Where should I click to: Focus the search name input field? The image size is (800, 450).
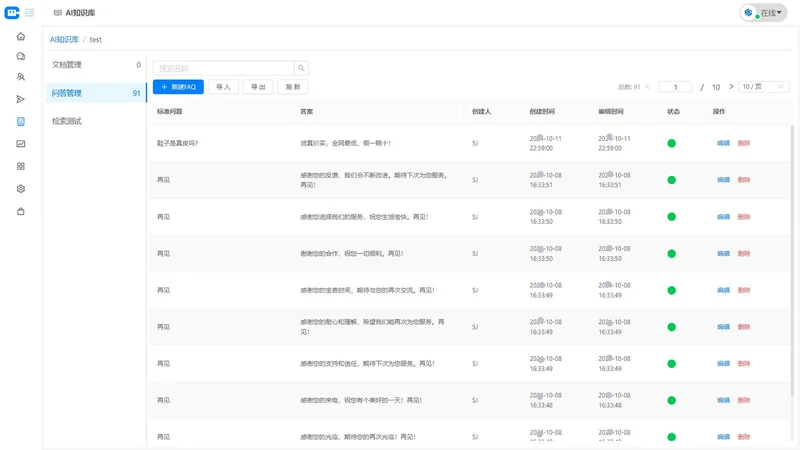click(223, 68)
